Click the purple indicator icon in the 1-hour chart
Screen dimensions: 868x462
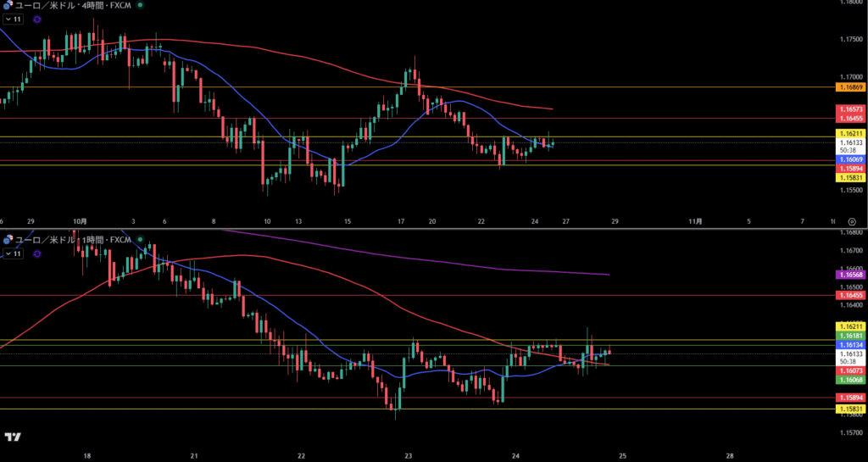tap(37, 253)
